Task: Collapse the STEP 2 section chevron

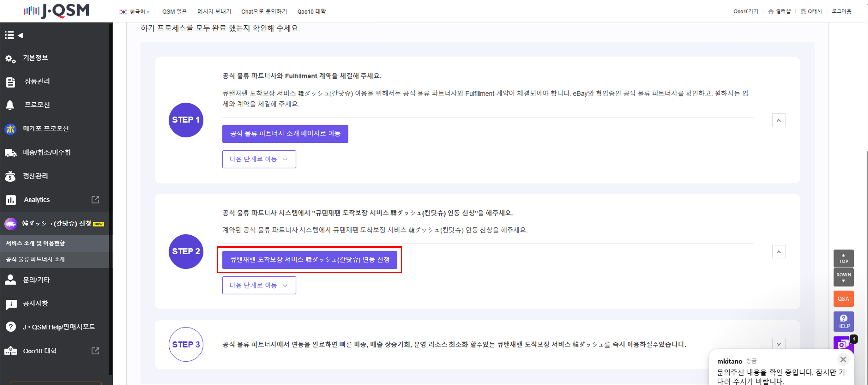Action: pos(778,252)
